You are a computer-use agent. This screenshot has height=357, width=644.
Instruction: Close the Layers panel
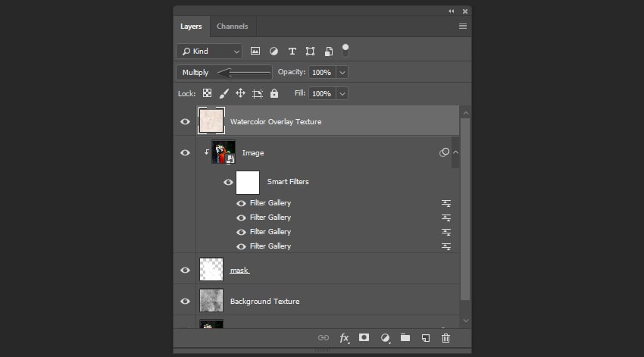[x=465, y=11]
